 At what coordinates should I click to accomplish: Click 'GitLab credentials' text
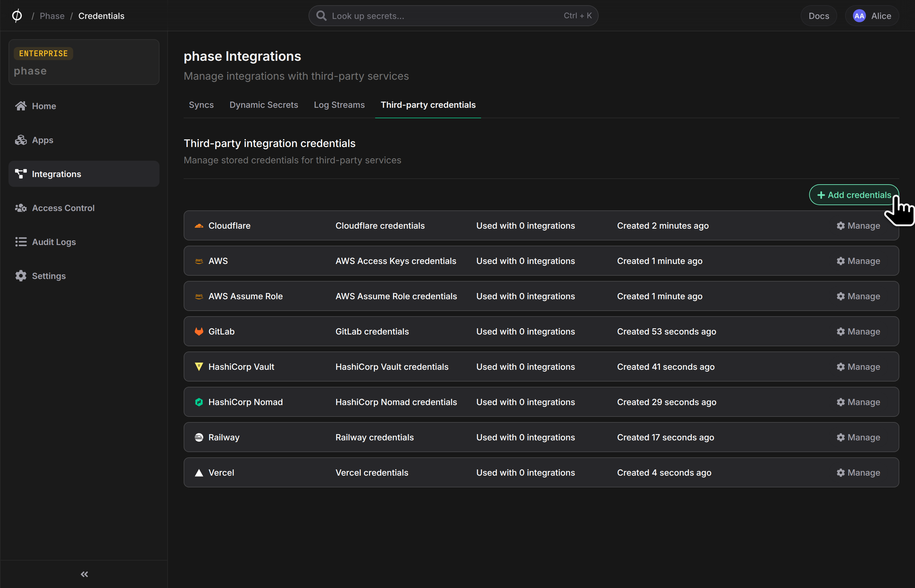click(372, 332)
